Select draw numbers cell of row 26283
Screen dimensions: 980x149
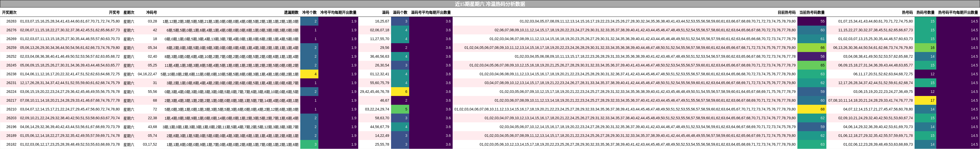[70, 21]
